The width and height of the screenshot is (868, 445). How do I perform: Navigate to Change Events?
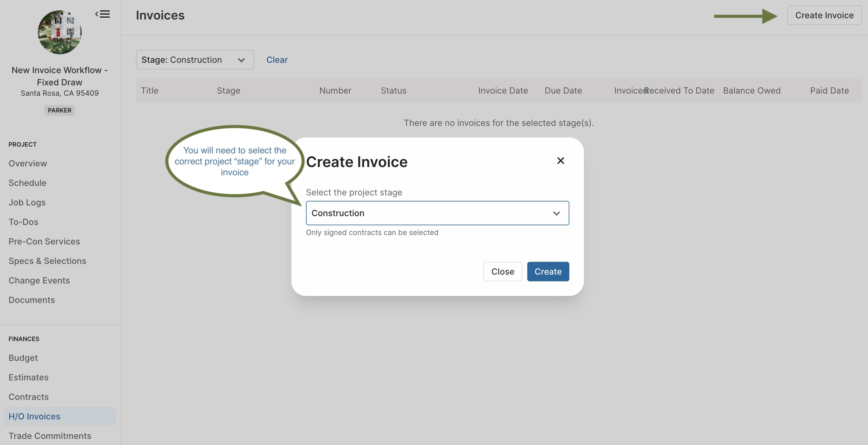(x=39, y=281)
